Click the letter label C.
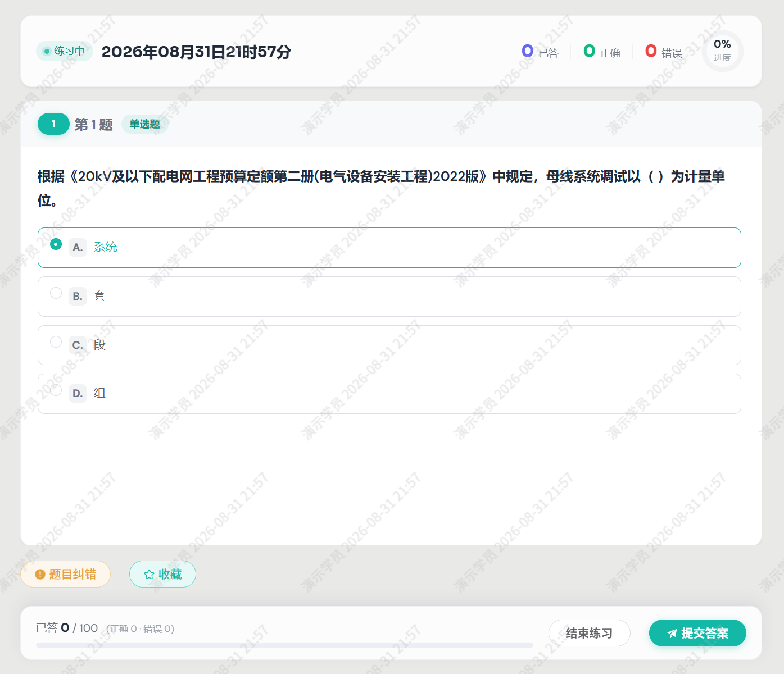Screen dimensions: 784x674 [x=78, y=345]
